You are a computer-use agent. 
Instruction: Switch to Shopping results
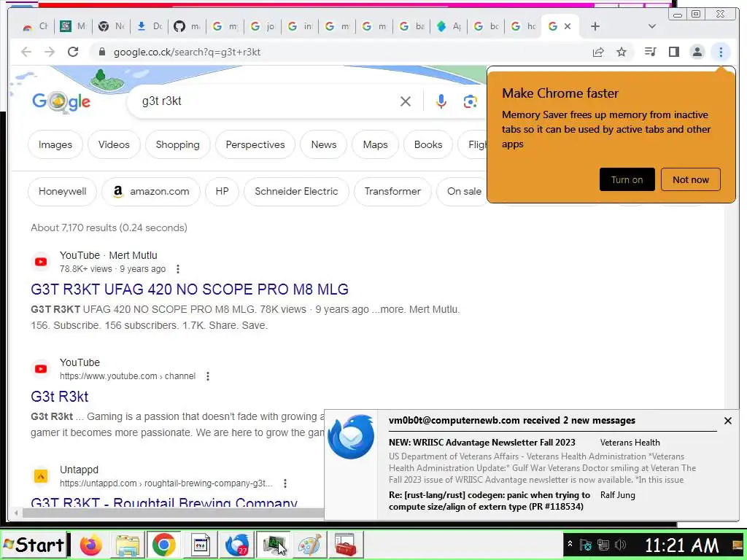click(x=178, y=144)
